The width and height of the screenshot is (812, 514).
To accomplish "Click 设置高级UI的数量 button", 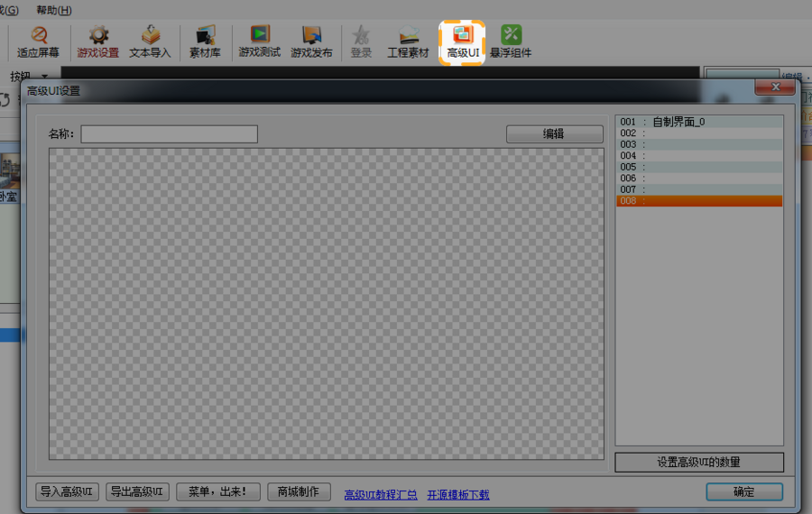I will tap(698, 463).
